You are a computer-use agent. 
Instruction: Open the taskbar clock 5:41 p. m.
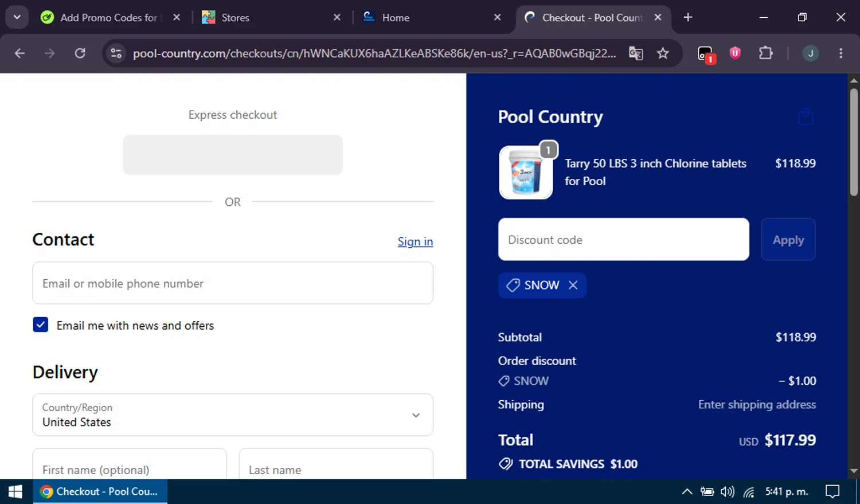tap(787, 491)
